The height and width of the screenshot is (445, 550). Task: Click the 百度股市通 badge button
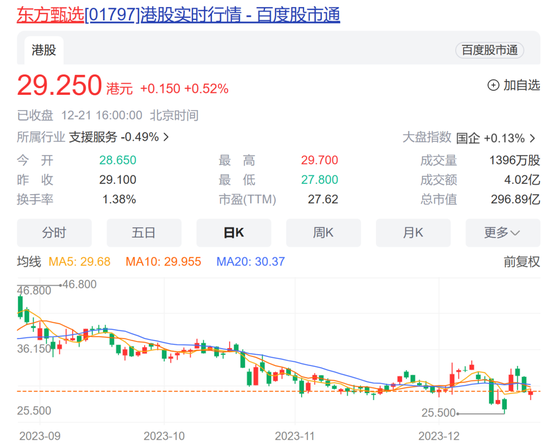489,50
